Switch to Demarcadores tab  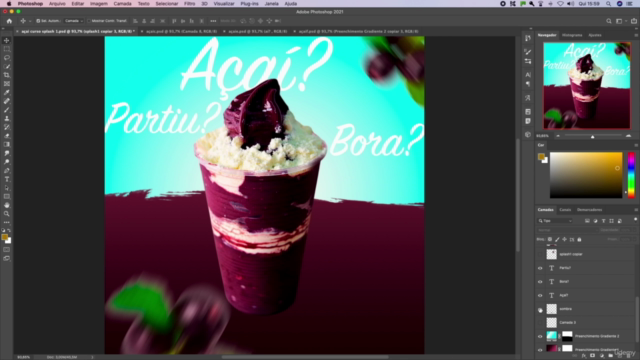click(589, 210)
